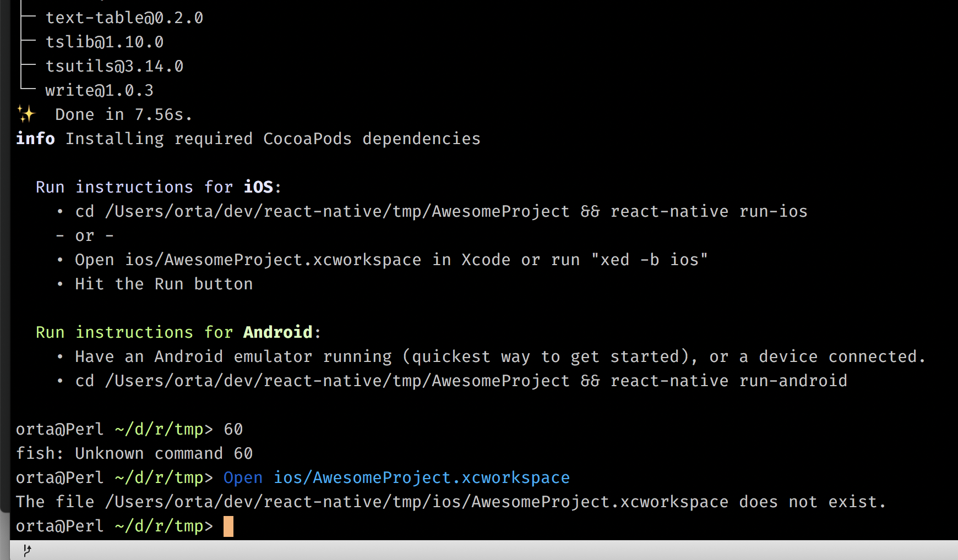Click the bullet before the run-ios command
Viewport: 958px width, 560px height.
pos(61,211)
